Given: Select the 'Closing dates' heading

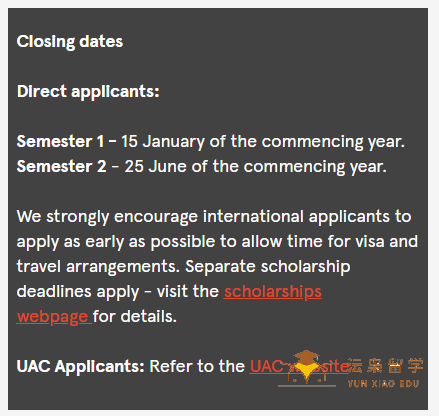Looking at the screenshot, I should (x=70, y=42).
